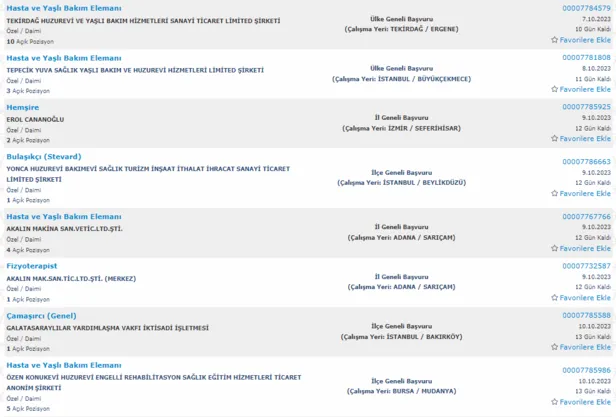The image size is (616, 417).
Task: Open job number 00007732587
Action: 585,265
